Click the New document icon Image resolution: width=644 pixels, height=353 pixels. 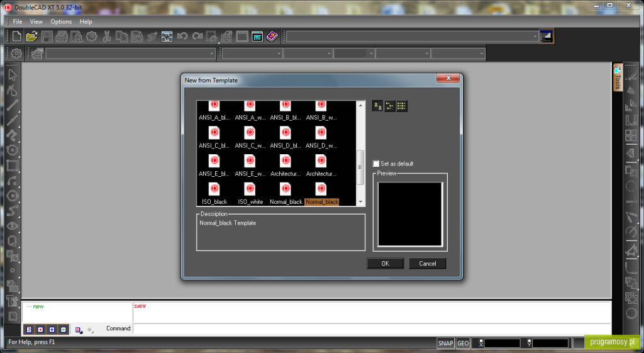click(x=16, y=36)
